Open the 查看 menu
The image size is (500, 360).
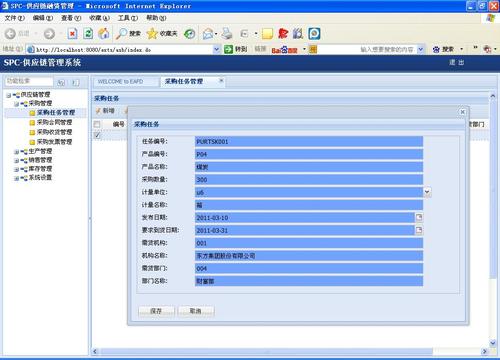(71, 18)
